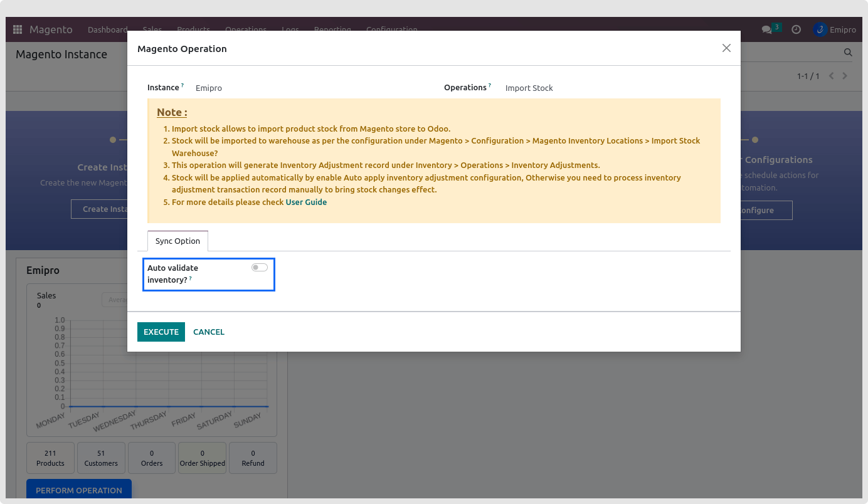Click help tooltip next to Operations label
Image resolution: width=868 pixels, height=504 pixels.
click(x=490, y=85)
